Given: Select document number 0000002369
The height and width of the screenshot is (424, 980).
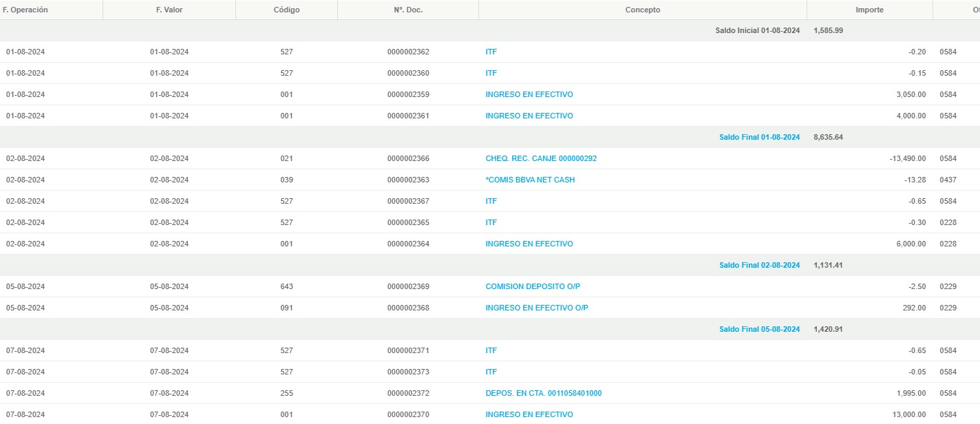Looking at the screenshot, I should pyautogui.click(x=408, y=286).
